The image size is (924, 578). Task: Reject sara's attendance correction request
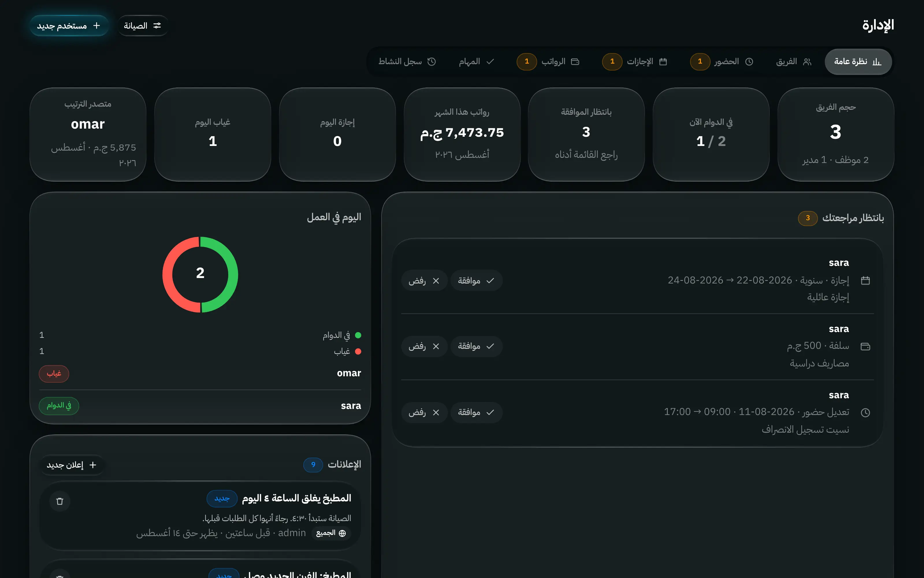(x=424, y=412)
